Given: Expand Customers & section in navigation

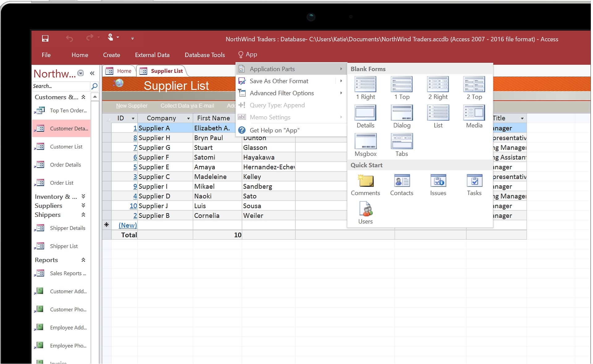Looking at the screenshot, I should point(83,97).
